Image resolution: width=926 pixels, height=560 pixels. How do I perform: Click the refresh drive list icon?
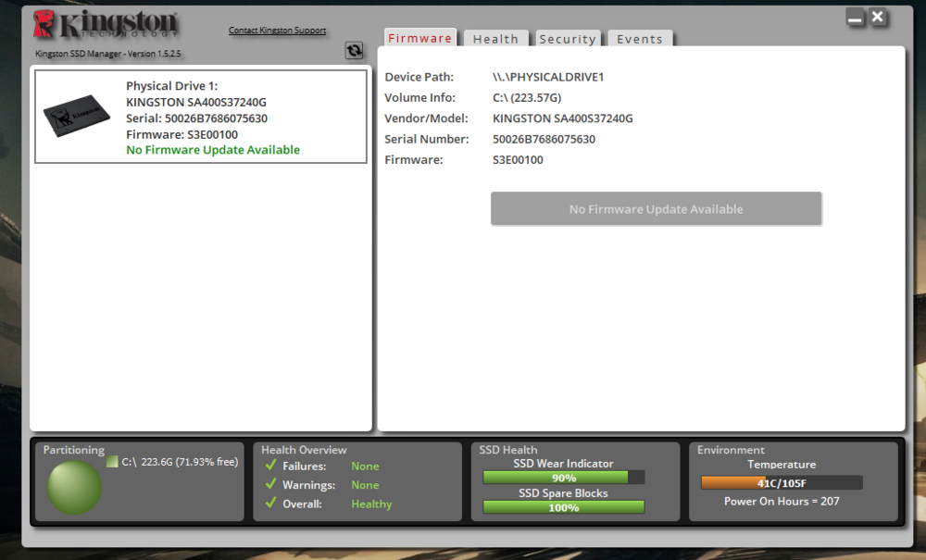coord(354,51)
